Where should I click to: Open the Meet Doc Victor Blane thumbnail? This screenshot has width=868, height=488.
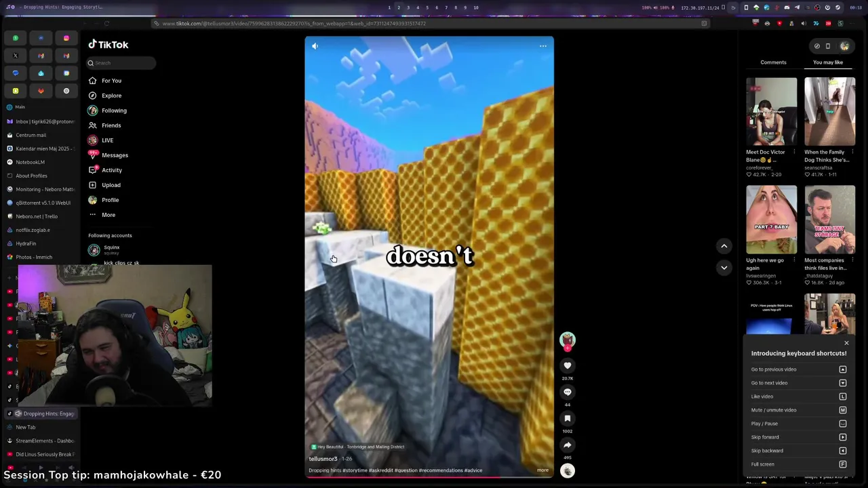coord(772,111)
